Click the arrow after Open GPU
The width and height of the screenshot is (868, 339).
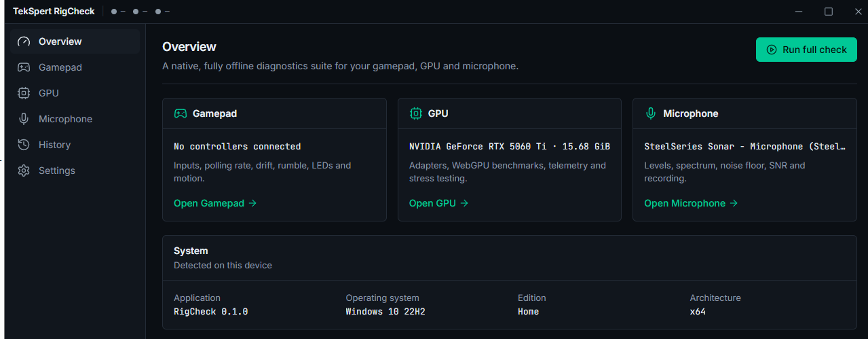(x=464, y=203)
